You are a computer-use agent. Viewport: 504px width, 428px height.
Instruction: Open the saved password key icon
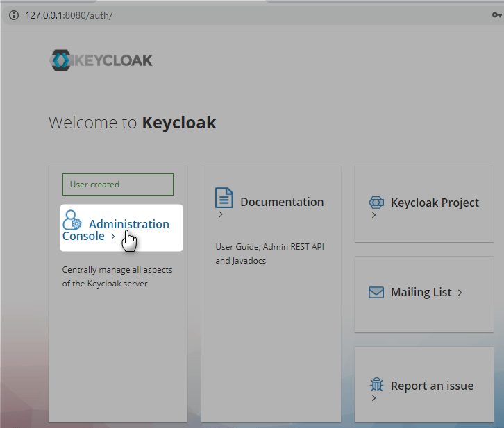click(496, 15)
